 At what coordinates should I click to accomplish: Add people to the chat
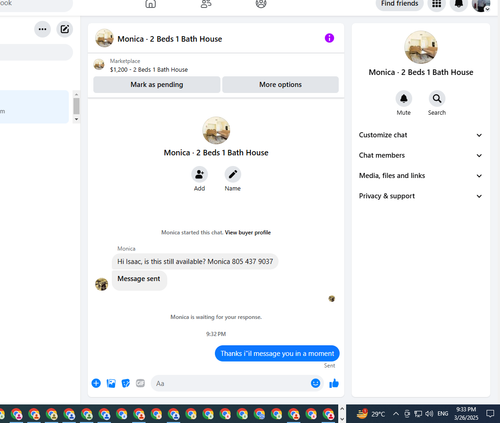coord(199,174)
